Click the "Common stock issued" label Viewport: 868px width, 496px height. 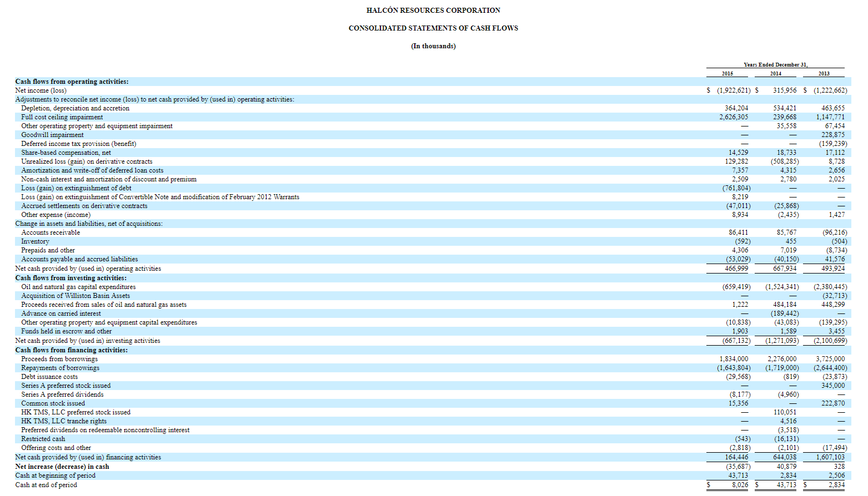coord(53,403)
